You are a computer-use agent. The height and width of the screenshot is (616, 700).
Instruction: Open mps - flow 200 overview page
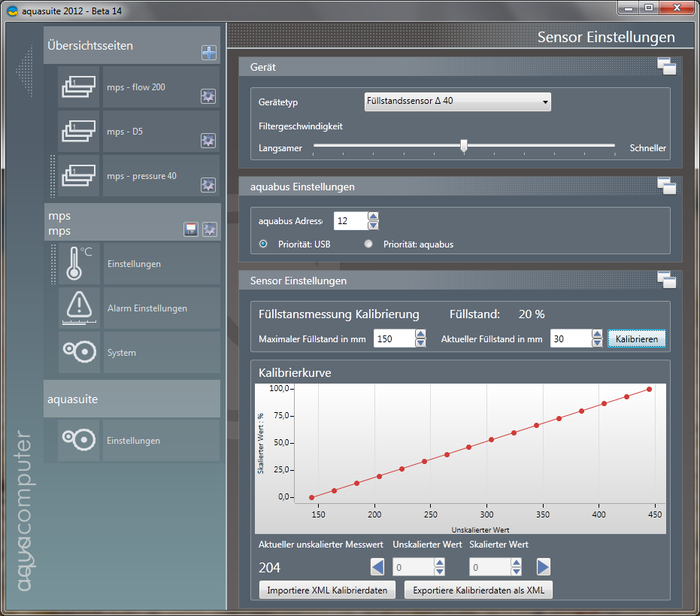[x=161, y=86]
